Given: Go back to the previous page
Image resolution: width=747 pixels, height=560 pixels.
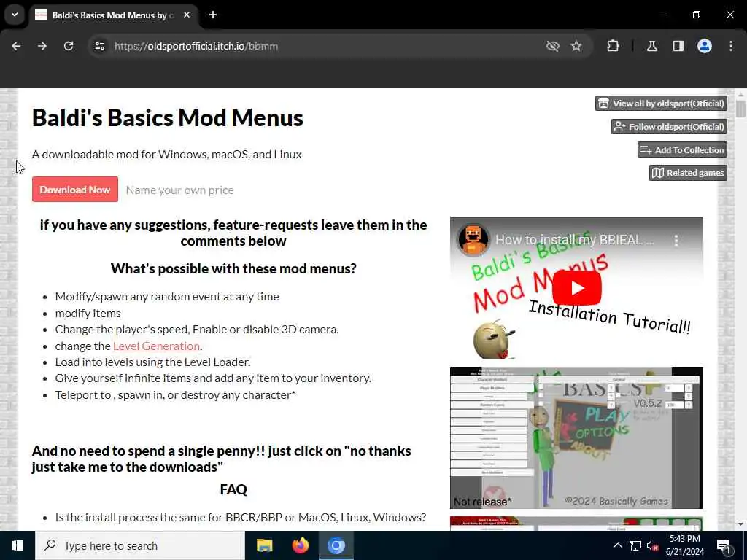Looking at the screenshot, I should pyautogui.click(x=16, y=46).
